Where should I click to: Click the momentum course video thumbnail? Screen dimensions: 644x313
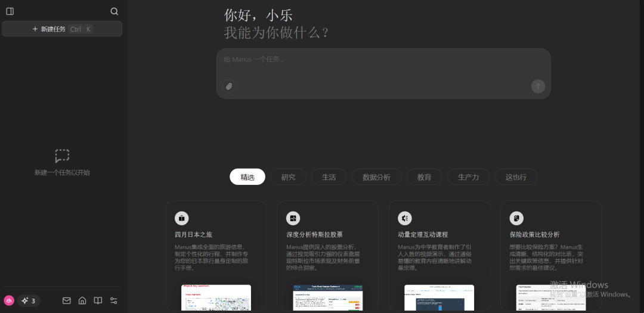(439, 298)
